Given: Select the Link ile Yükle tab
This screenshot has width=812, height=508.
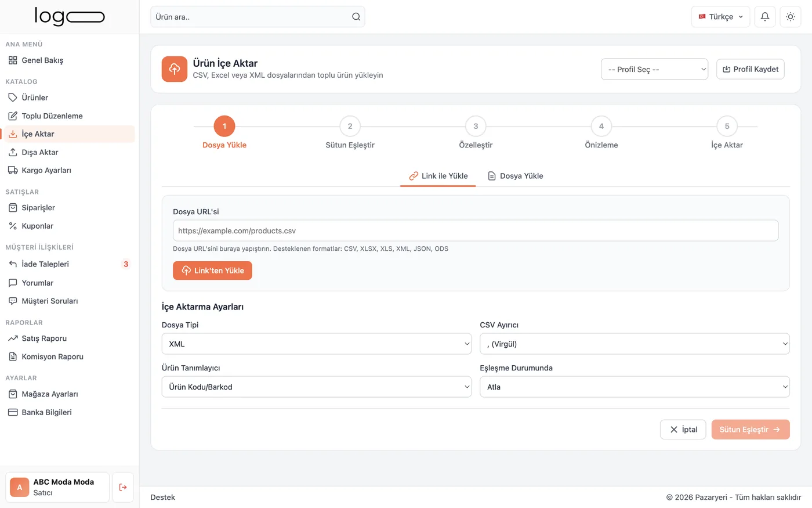Looking at the screenshot, I should 438,176.
